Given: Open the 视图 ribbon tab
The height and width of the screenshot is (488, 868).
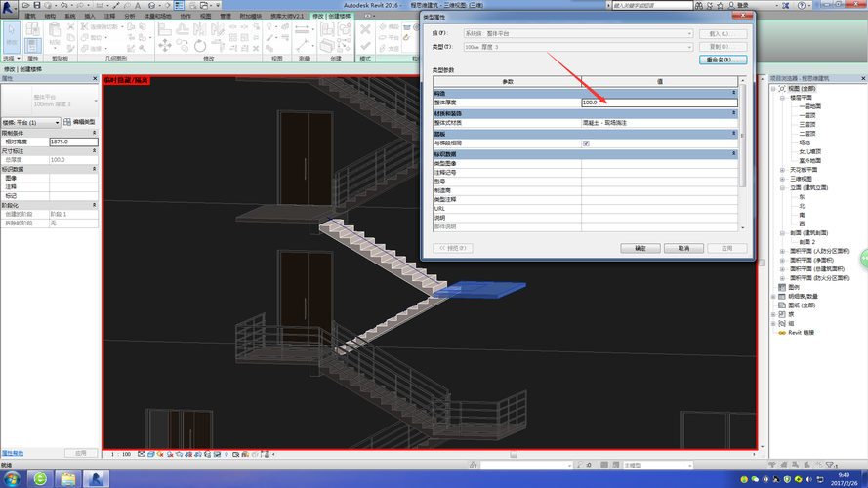Looking at the screenshot, I should (205, 16).
